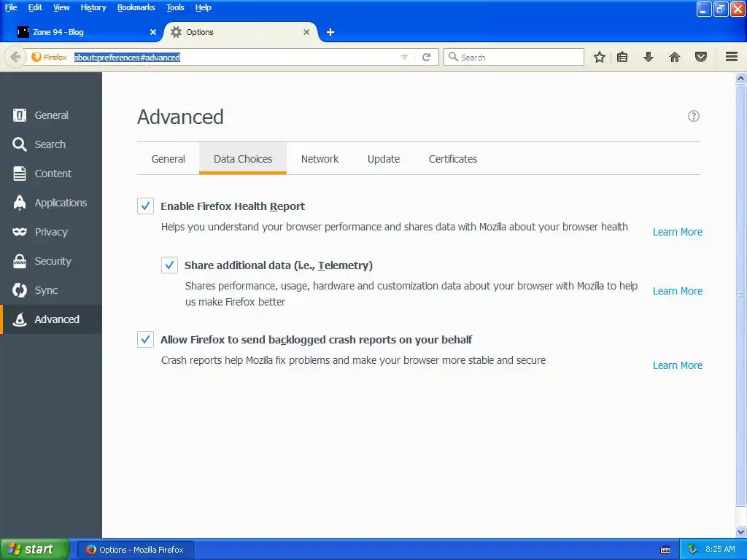Switch to the Update sub-tab
This screenshot has width=747, height=560.
click(384, 158)
